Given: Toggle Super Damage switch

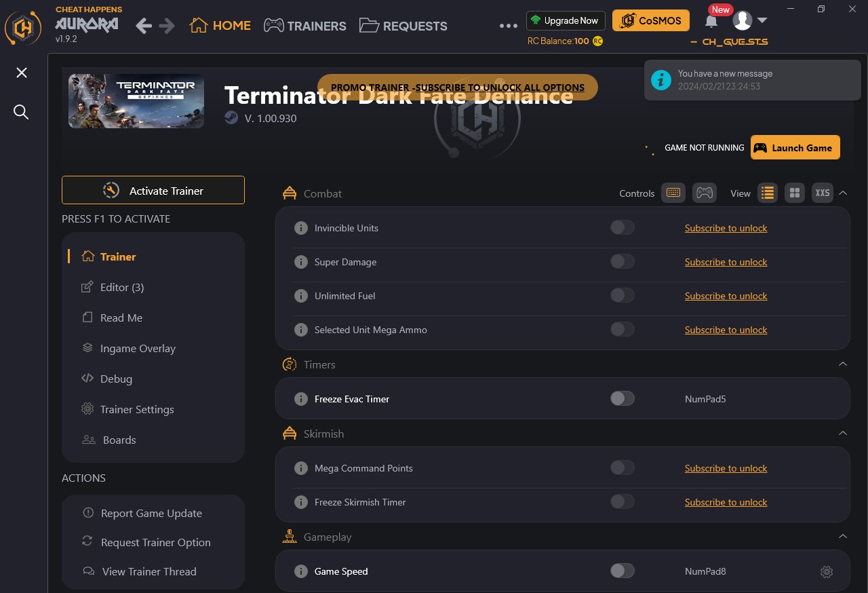Looking at the screenshot, I should point(623,261).
